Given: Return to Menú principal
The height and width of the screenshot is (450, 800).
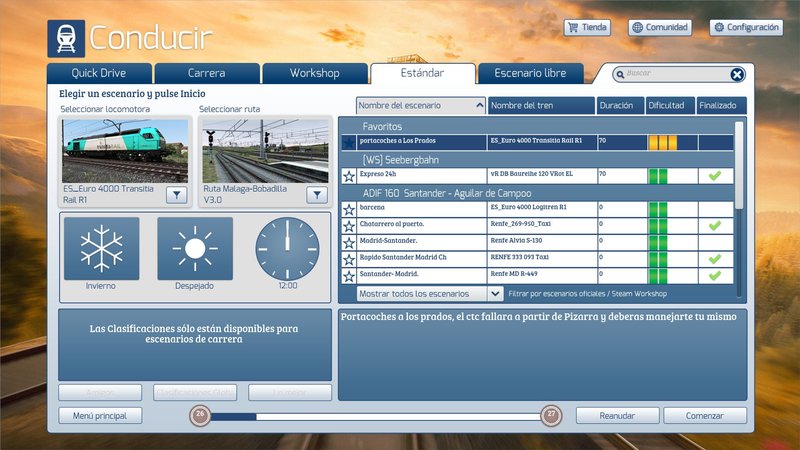Looking at the screenshot, I should [x=100, y=416].
